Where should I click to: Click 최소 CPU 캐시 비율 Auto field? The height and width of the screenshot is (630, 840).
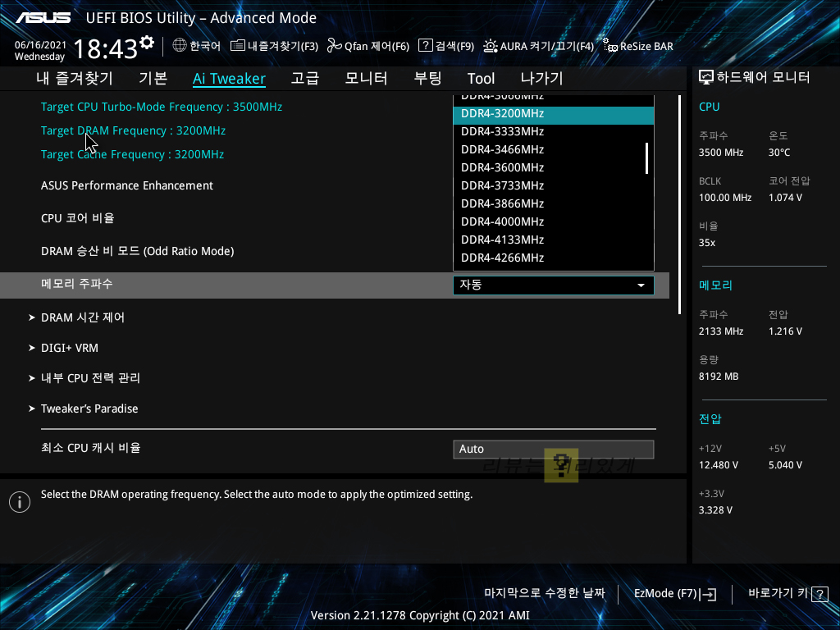click(x=554, y=450)
